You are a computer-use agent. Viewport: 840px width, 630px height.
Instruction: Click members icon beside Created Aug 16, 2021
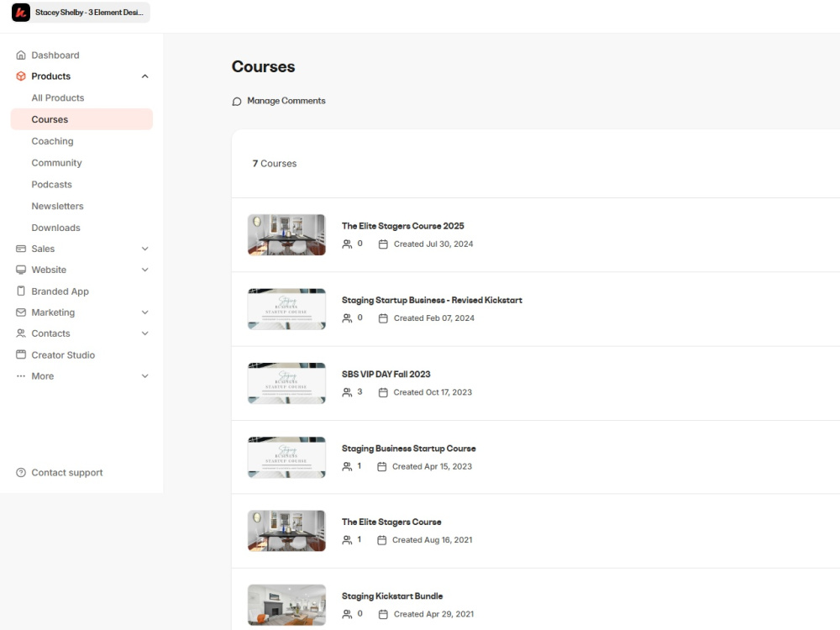click(347, 540)
